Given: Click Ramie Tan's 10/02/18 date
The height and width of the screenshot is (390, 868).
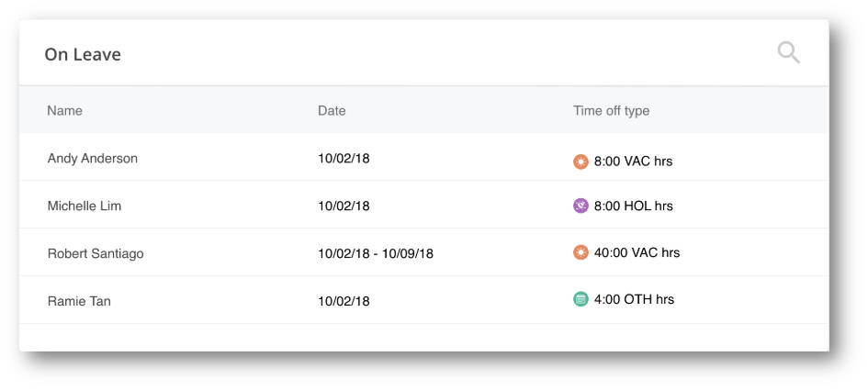Looking at the screenshot, I should pos(344,300).
